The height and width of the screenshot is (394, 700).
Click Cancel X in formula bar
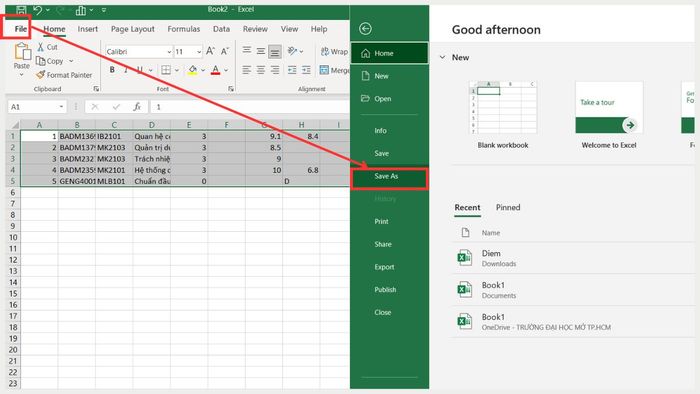(x=95, y=107)
